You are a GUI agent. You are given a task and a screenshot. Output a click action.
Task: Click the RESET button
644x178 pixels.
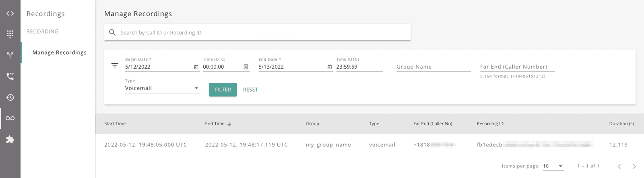tap(250, 90)
